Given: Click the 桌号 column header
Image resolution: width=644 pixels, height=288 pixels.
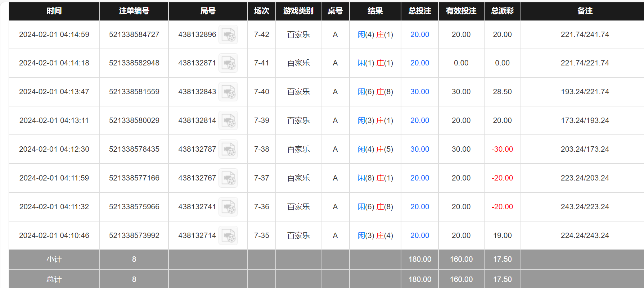Looking at the screenshot, I should pyautogui.click(x=335, y=11).
